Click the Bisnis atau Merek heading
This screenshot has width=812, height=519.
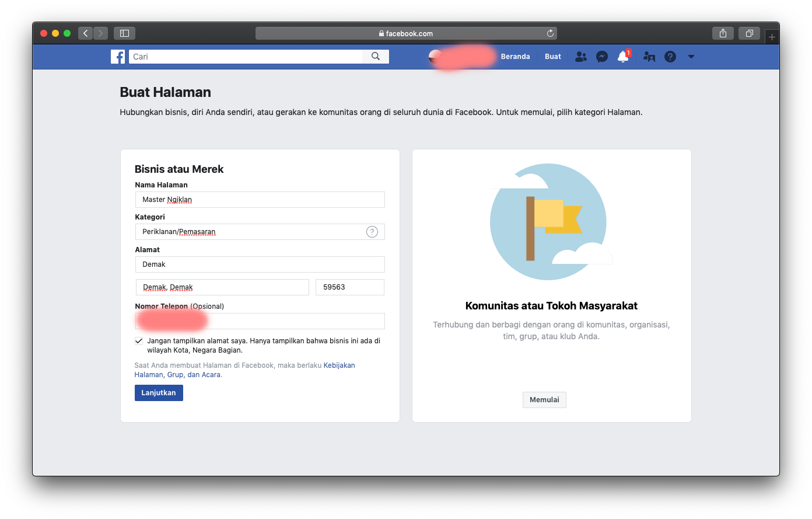click(x=179, y=169)
